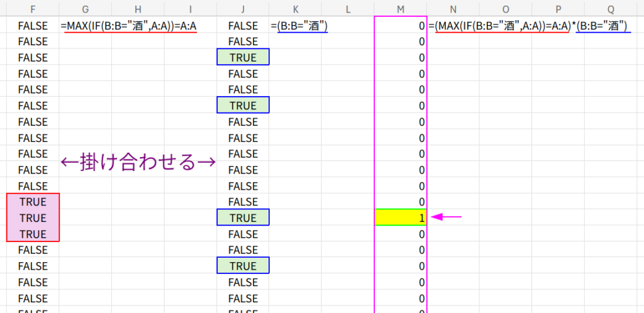Click the first FALSE cell in column F

[x=33, y=26]
